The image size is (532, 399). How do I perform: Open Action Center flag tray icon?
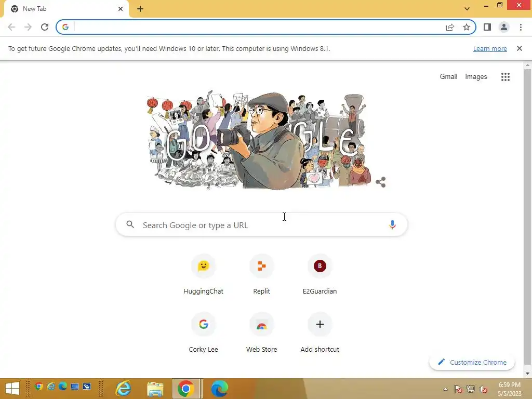point(458,389)
